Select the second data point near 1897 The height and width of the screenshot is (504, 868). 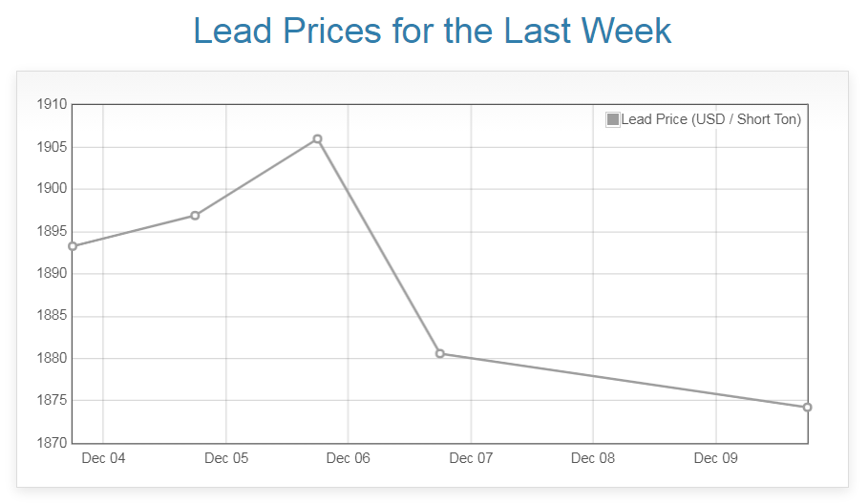pos(195,216)
